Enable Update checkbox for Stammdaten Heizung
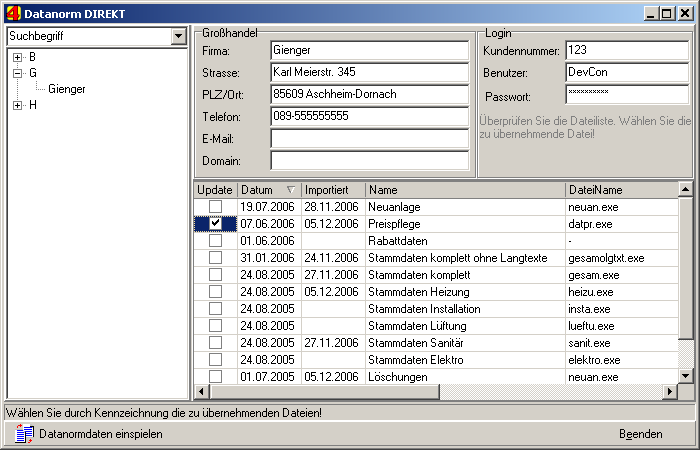The image size is (700, 450). [215, 292]
